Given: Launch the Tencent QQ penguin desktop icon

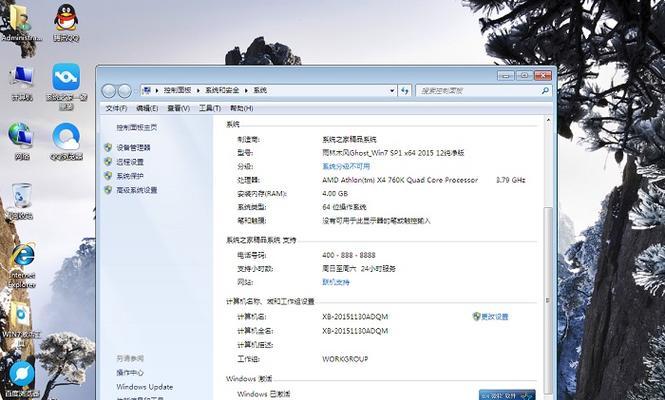Looking at the screenshot, I should [66, 22].
